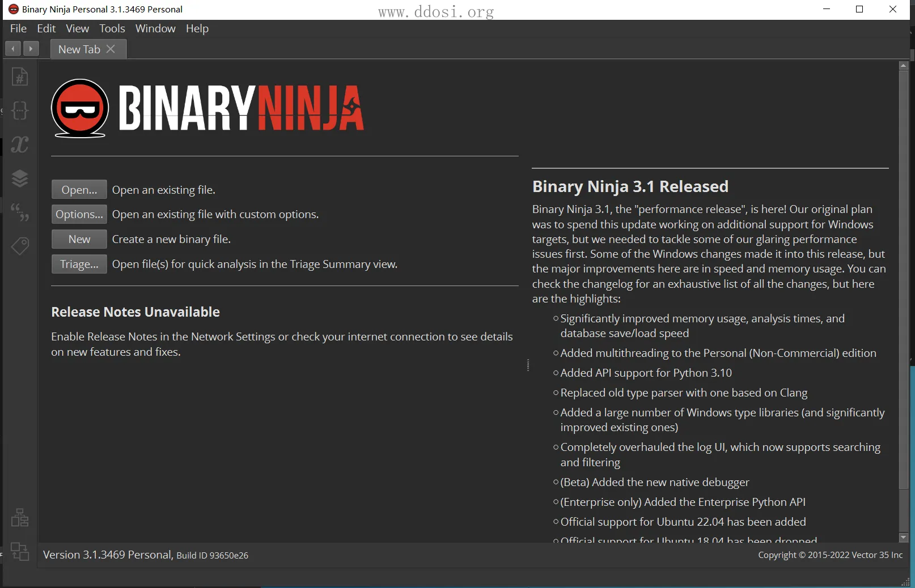Minimize the Binary Ninja window

click(x=827, y=9)
